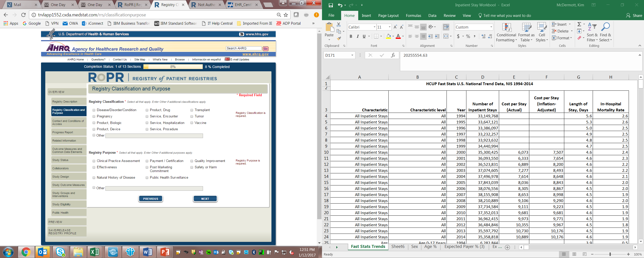
Task: Switch to the Sheet6 worksheet tab
Action: click(x=398, y=247)
